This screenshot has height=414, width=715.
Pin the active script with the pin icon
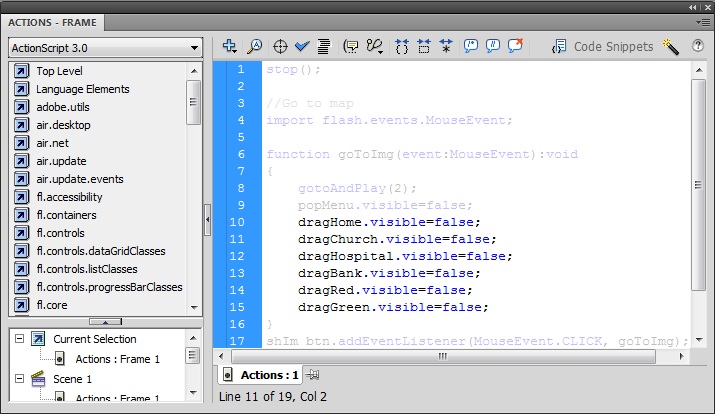pos(312,375)
